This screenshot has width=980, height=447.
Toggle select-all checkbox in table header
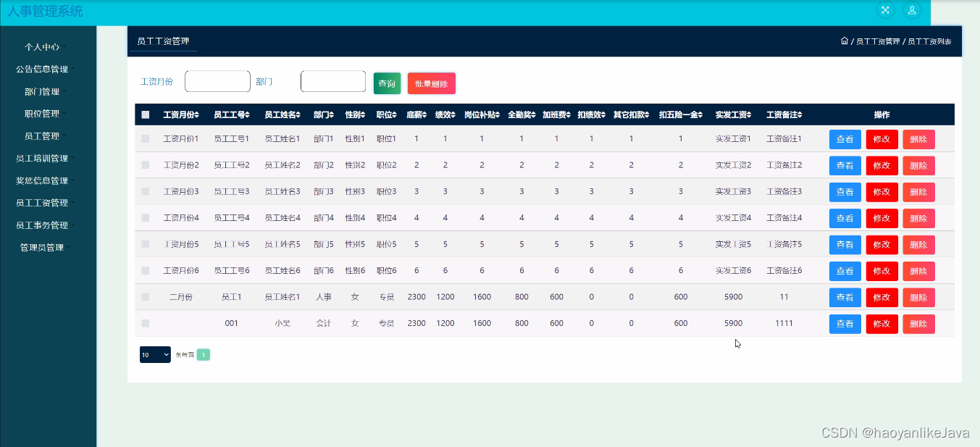pos(146,115)
